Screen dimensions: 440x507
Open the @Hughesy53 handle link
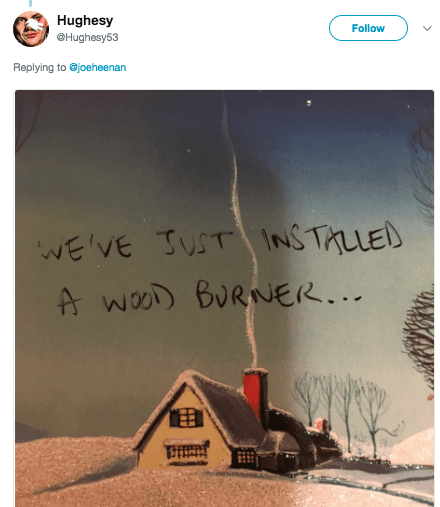(87, 37)
